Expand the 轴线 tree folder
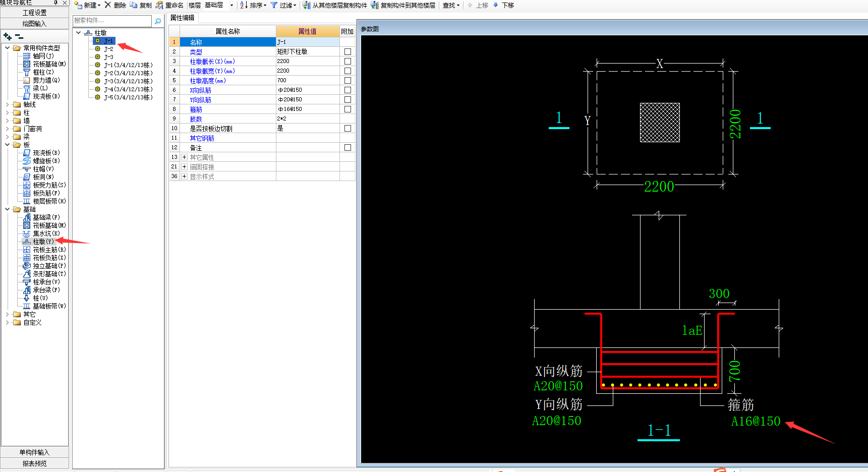The width and height of the screenshot is (868, 472). 7,104
